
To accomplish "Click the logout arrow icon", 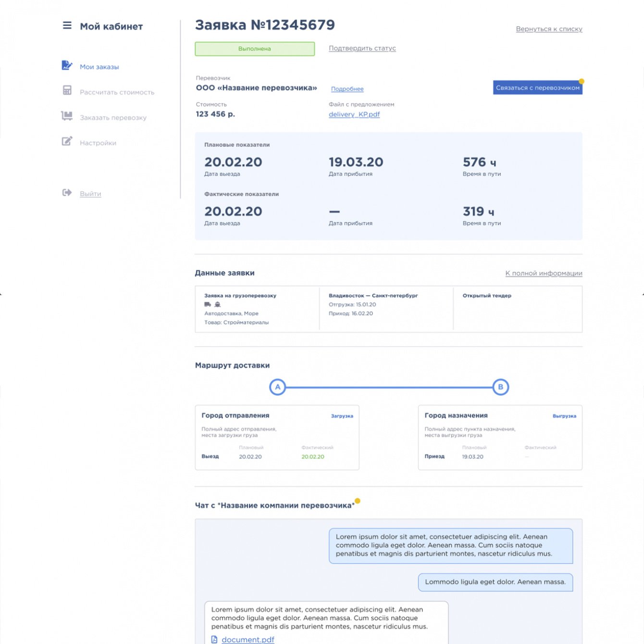I will pyautogui.click(x=67, y=193).
